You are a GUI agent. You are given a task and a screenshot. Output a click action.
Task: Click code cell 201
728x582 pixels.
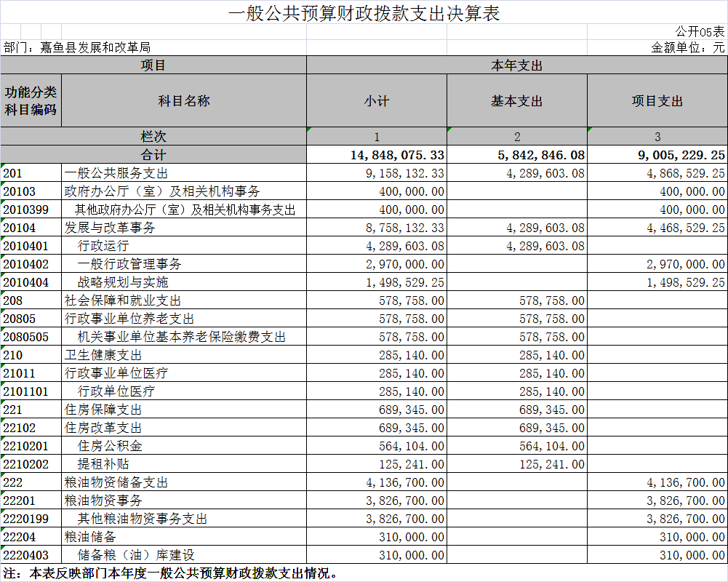31,173
